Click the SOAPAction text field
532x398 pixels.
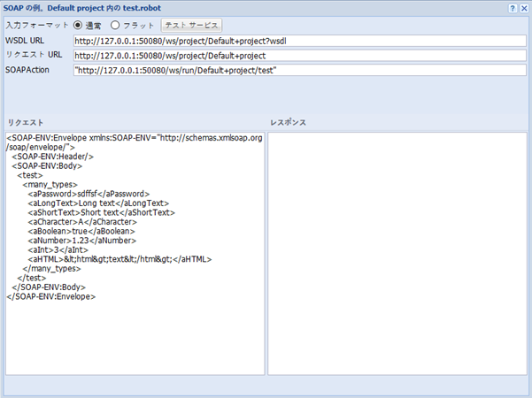click(299, 70)
